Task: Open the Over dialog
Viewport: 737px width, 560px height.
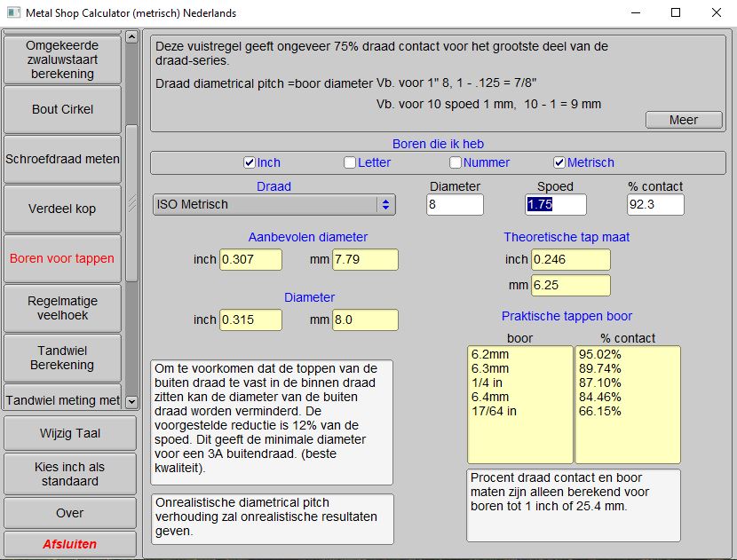Action: point(70,513)
